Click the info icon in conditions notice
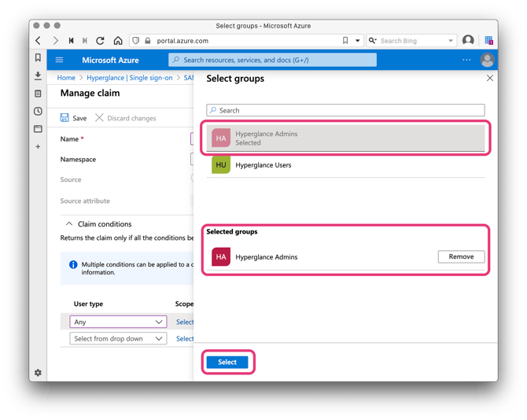527x420 pixels. pos(73,265)
